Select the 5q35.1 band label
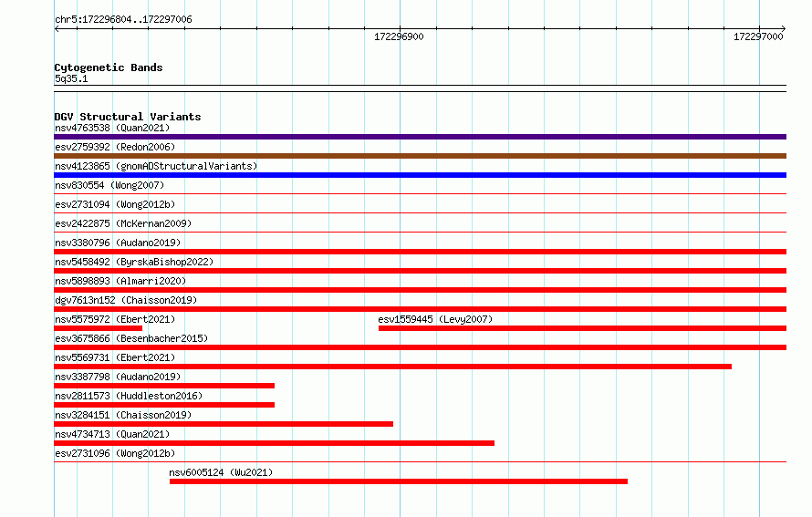812x517 pixels. (x=71, y=78)
